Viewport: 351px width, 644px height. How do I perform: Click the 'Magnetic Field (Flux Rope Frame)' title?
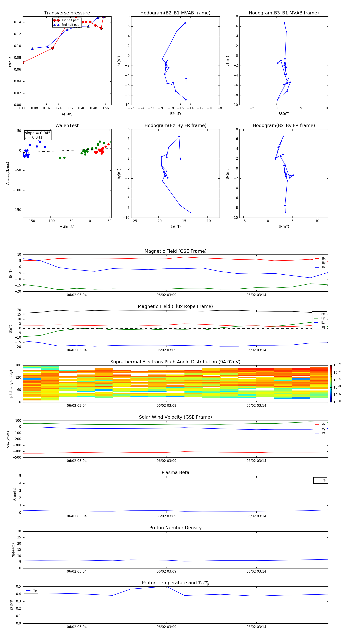(x=175, y=307)
